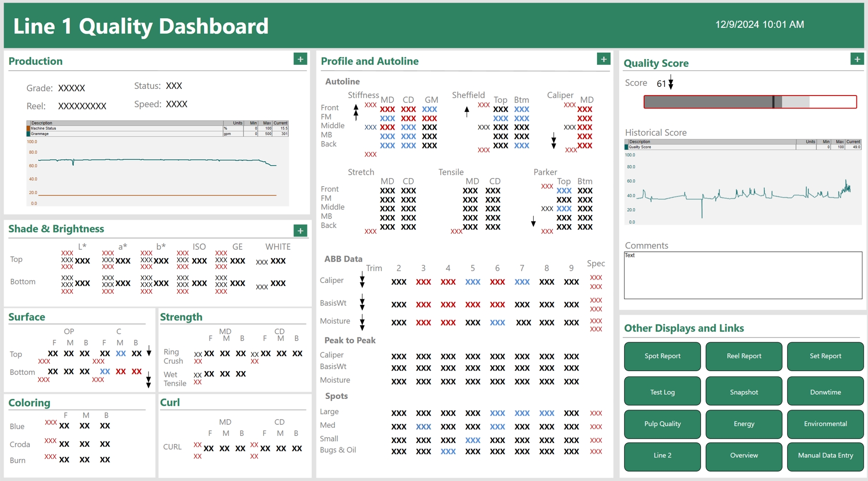Click the Status value XXX
Viewport: 868px width, 481px height.
[x=174, y=86]
